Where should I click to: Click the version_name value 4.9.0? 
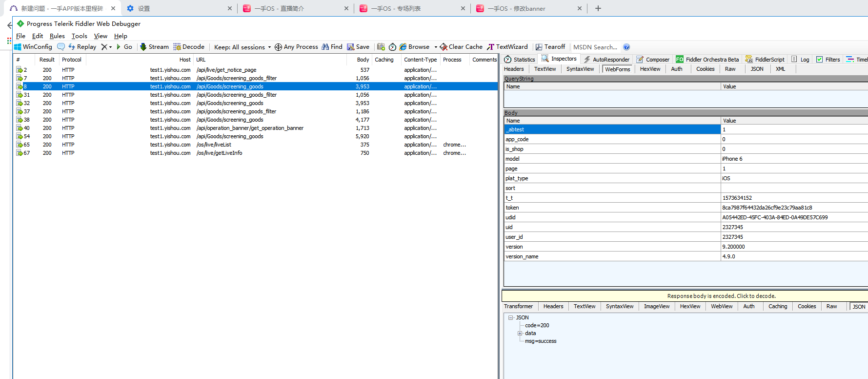[728, 256]
